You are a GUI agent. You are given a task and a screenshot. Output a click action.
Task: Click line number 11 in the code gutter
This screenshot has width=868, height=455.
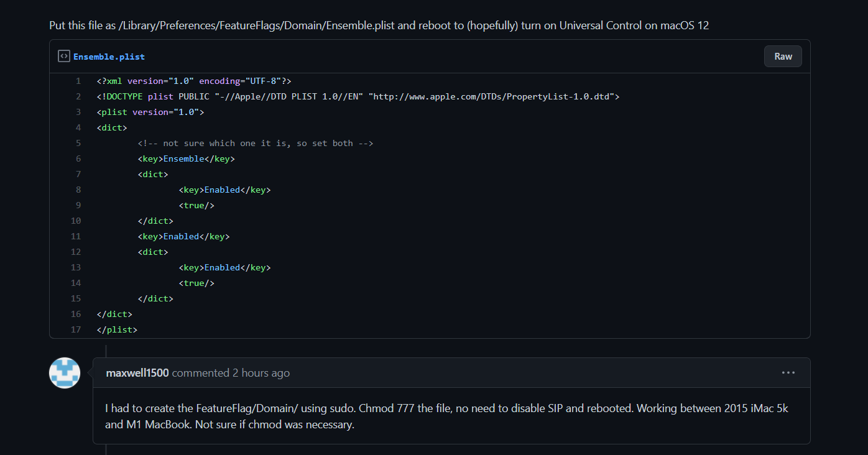76,236
